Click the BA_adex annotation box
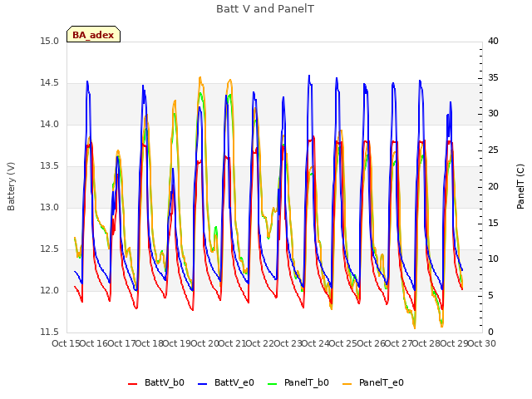 click(x=93, y=34)
